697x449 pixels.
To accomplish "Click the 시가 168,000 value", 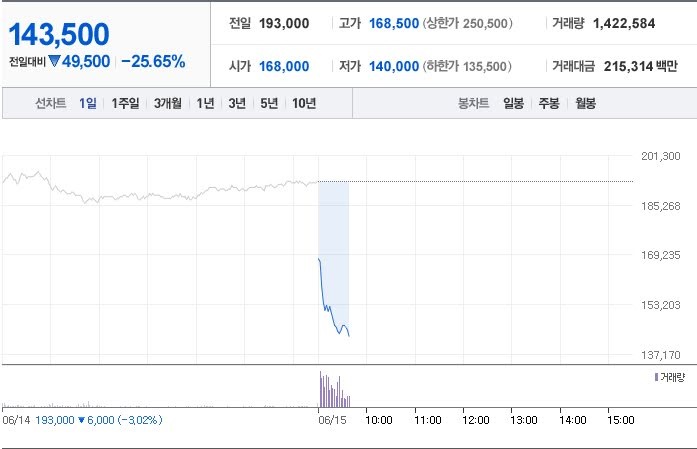I will pos(284,66).
